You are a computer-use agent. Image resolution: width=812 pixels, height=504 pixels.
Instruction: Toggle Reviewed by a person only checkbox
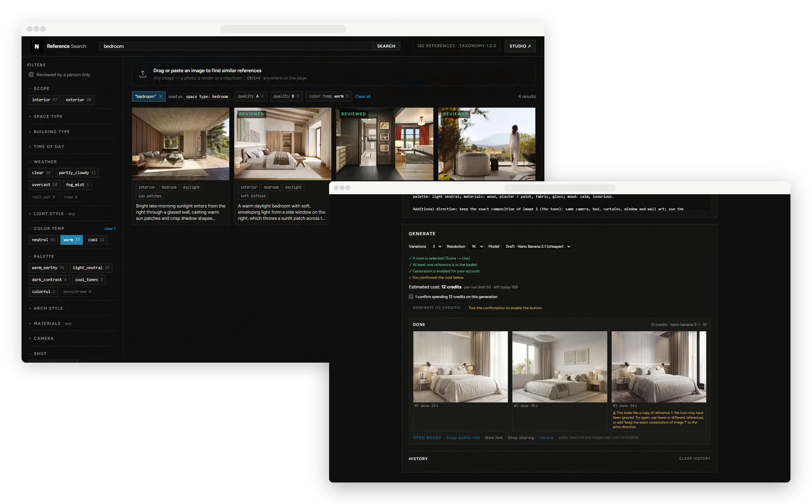[31, 75]
